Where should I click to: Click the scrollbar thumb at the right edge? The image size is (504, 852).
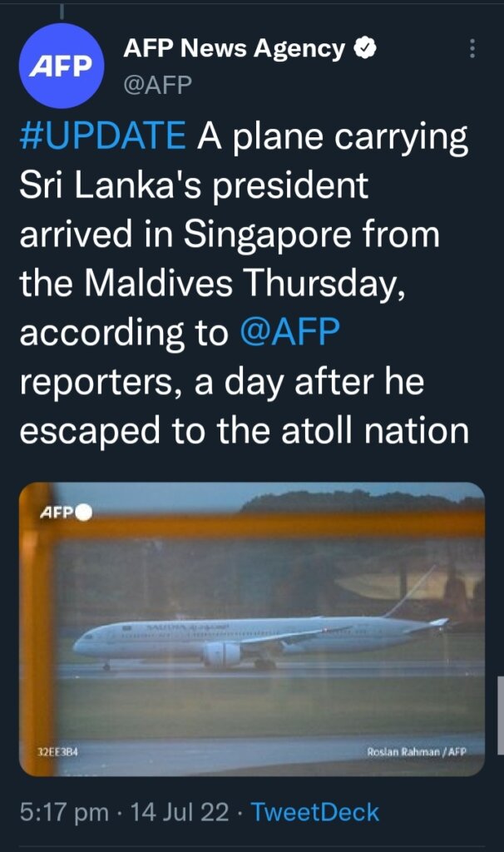pos(500,715)
